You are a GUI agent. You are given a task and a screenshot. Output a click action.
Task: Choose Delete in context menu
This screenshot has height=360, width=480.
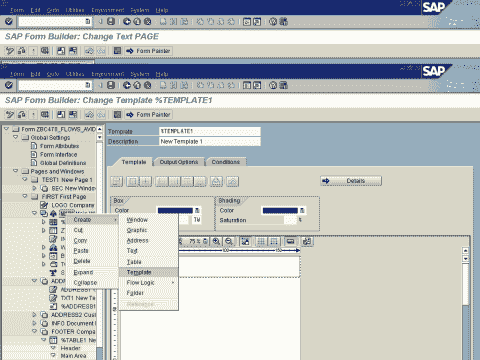tap(92, 261)
